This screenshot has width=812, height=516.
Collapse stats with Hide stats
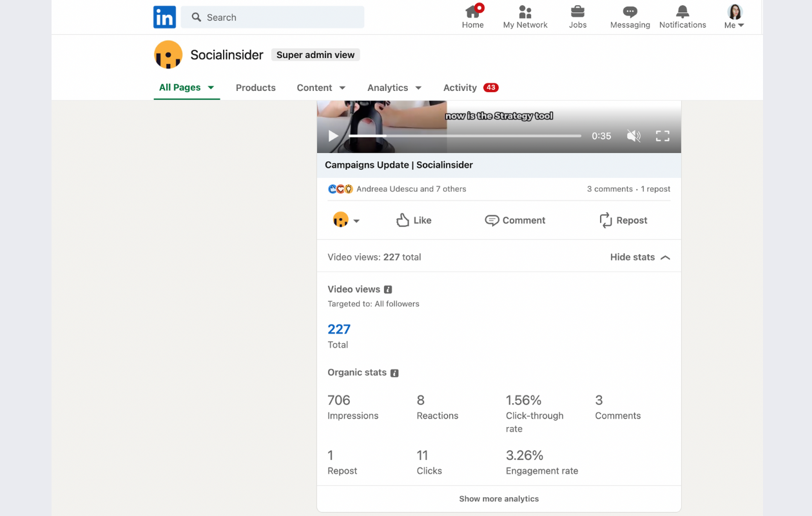[641, 257]
